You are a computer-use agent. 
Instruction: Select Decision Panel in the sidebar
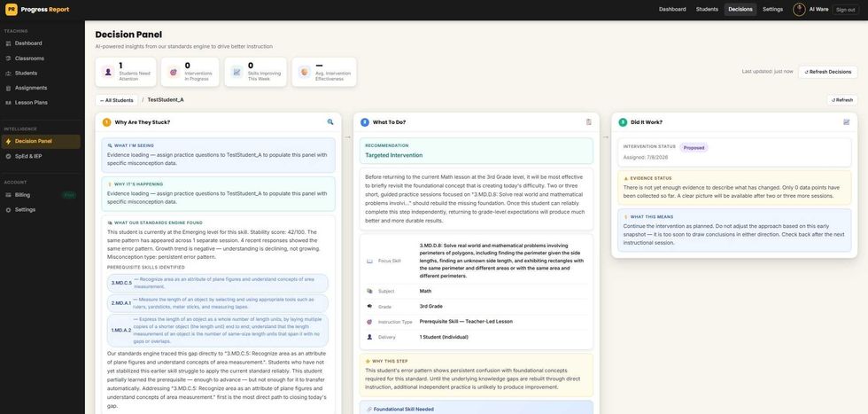pyautogui.click(x=41, y=141)
